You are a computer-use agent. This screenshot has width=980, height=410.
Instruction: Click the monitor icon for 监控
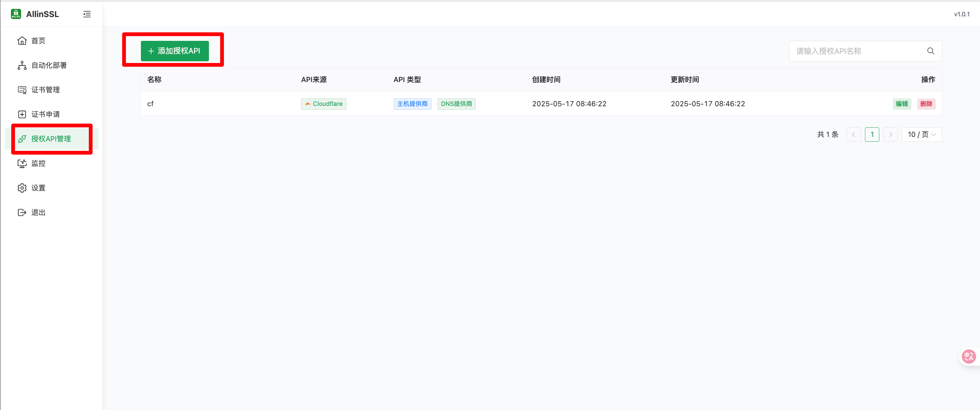(x=22, y=163)
